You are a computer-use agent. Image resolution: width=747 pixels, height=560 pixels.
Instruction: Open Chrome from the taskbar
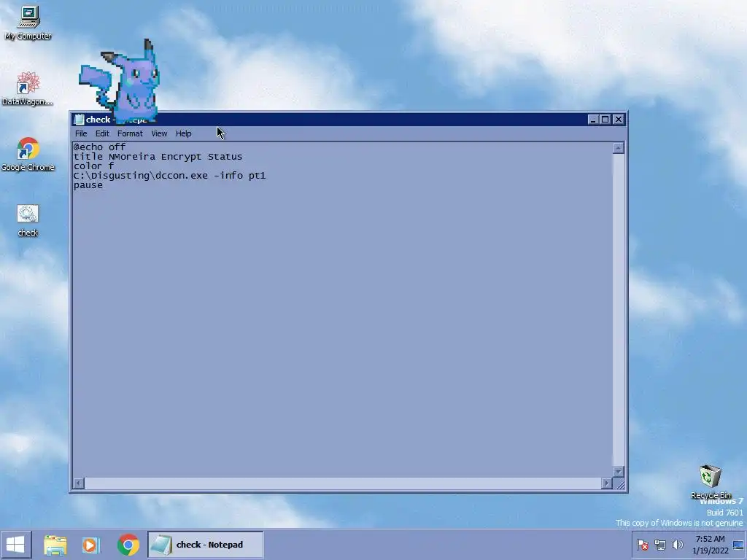[x=128, y=545]
